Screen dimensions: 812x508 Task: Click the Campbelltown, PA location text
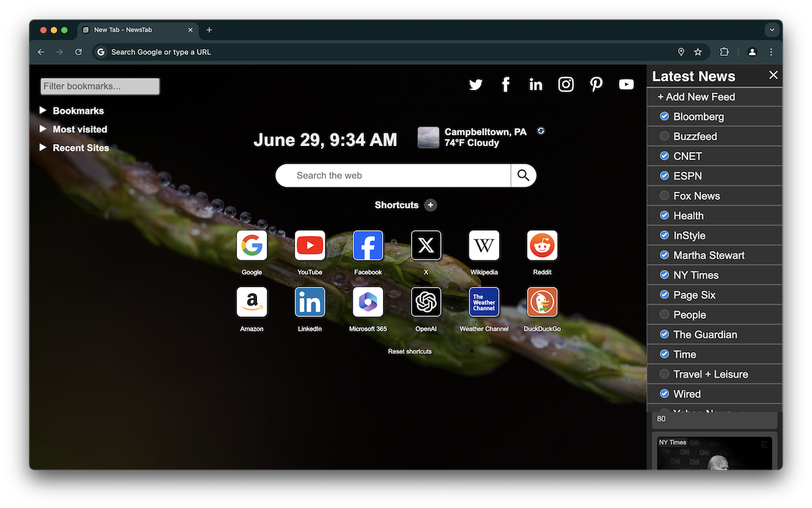click(x=485, y=132)
